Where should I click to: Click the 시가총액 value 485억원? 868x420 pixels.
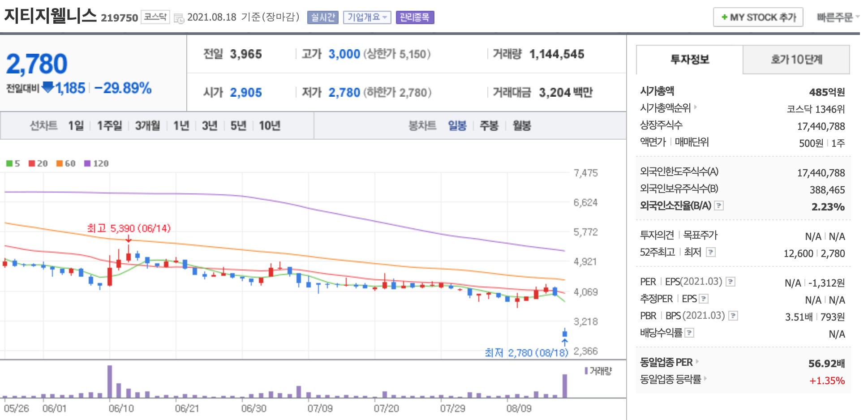pyautogui.click(x=827, y=92)
